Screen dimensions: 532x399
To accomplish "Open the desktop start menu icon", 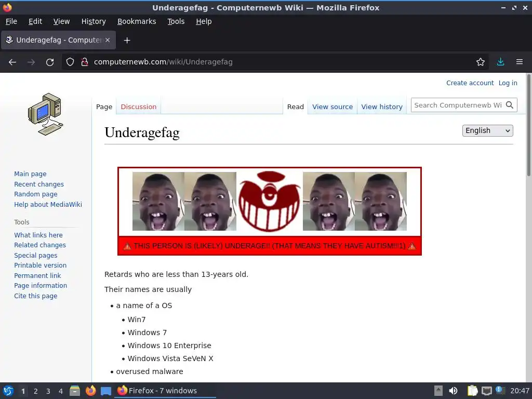I will pos(8,391).
